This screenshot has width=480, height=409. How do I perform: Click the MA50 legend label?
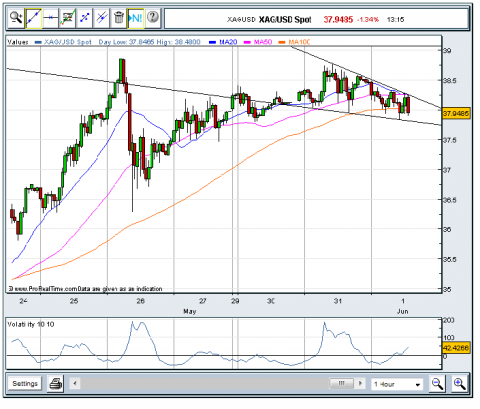click(x=263, y=42)
